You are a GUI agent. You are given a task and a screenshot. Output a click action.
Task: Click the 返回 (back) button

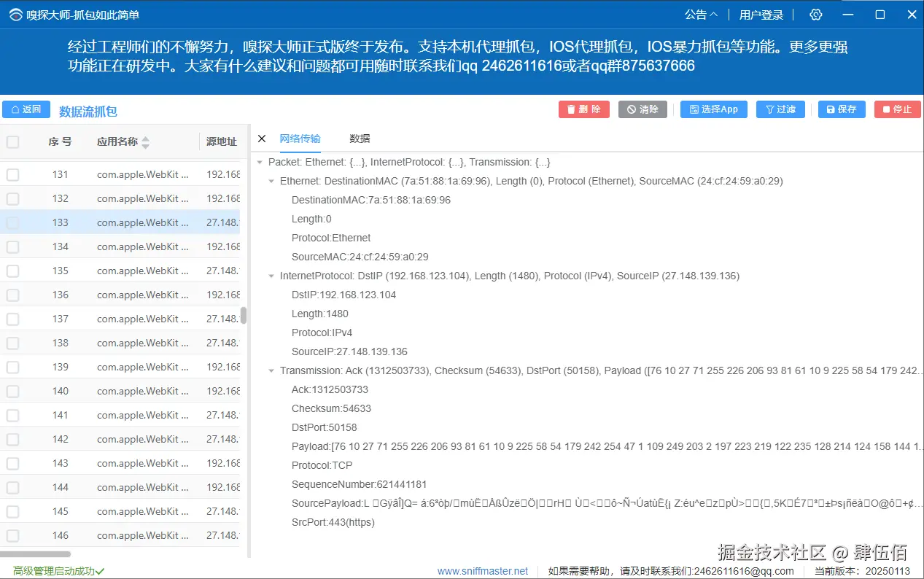coord(26,109)
